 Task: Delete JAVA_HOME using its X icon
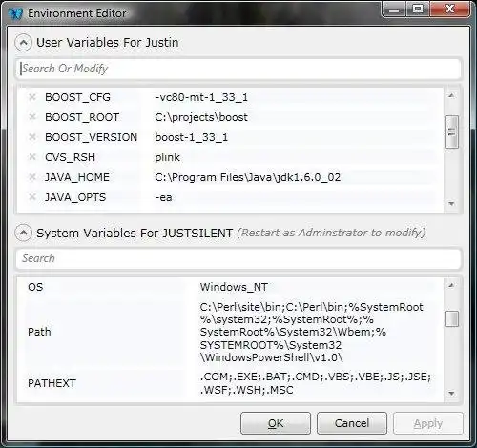(32, 177)
